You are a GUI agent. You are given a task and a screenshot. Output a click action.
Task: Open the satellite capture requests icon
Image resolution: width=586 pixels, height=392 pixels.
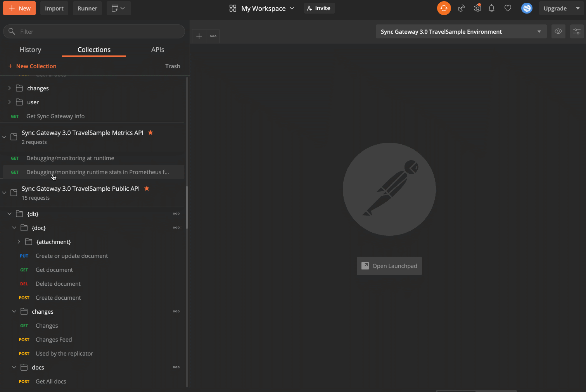pos(461,8)
